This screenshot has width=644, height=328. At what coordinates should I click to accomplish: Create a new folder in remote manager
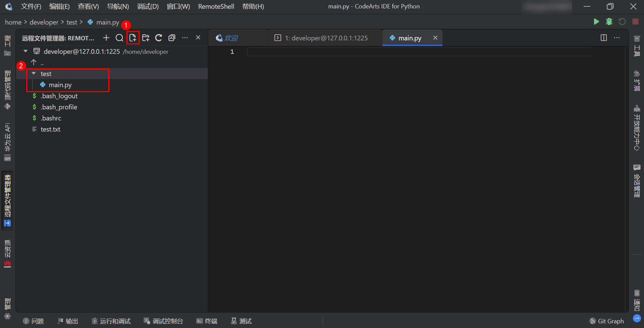146,38
